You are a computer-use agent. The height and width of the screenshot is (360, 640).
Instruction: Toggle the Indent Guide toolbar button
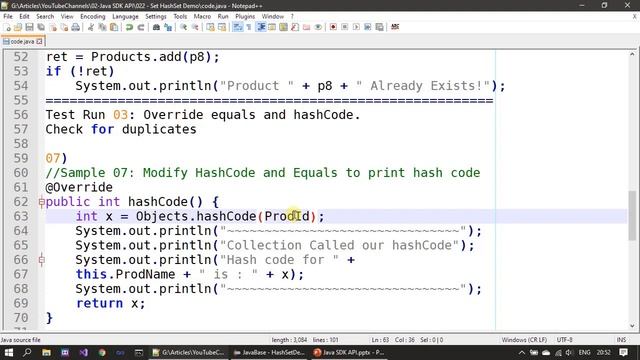click(260, 27)
